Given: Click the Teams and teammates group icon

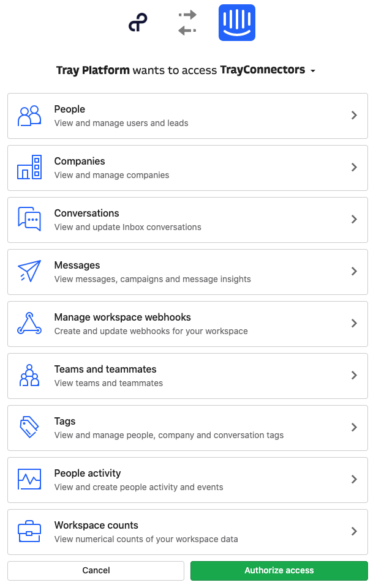Looking at the screenshot, I should pos(29,375).
